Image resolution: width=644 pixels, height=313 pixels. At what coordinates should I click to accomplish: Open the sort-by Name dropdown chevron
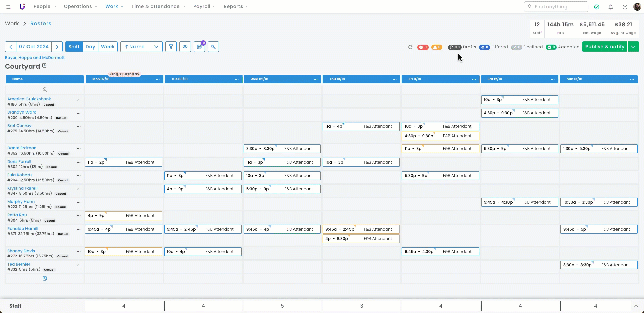156,47
